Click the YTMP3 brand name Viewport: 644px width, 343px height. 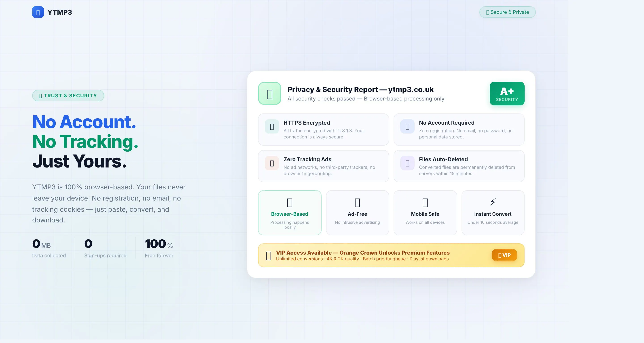(x=60, y=12)
